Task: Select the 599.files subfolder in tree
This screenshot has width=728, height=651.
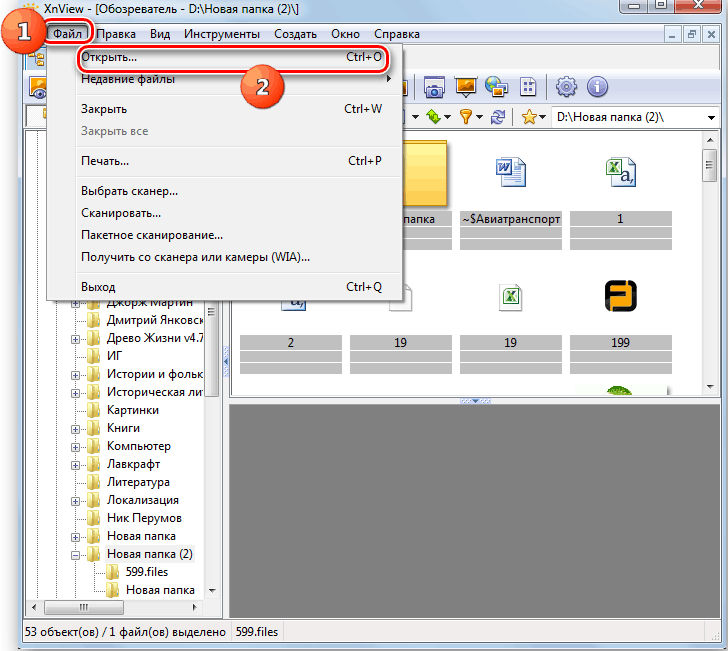Action: 147,572
